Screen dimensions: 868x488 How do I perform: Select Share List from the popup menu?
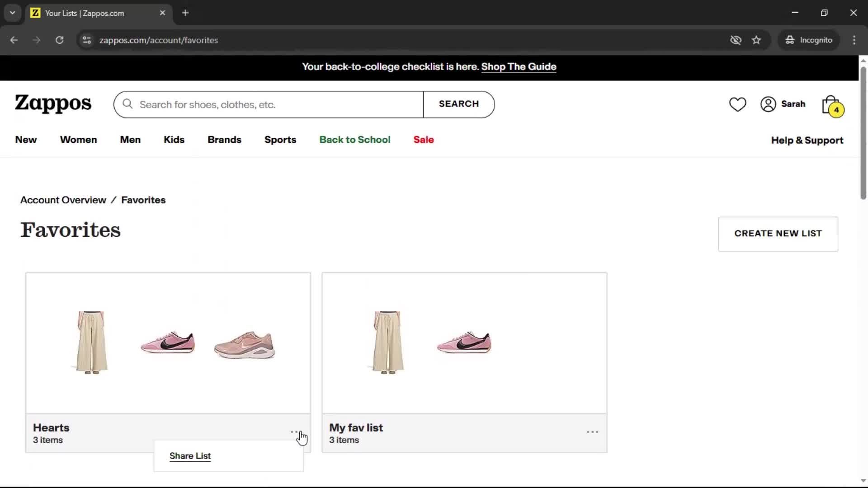pos(190,456)
